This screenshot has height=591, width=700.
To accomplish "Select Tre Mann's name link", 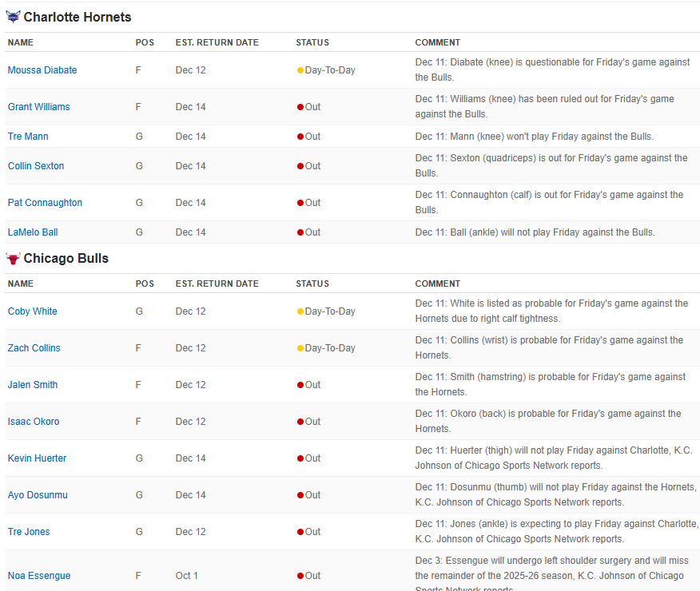I will (28, 137).
